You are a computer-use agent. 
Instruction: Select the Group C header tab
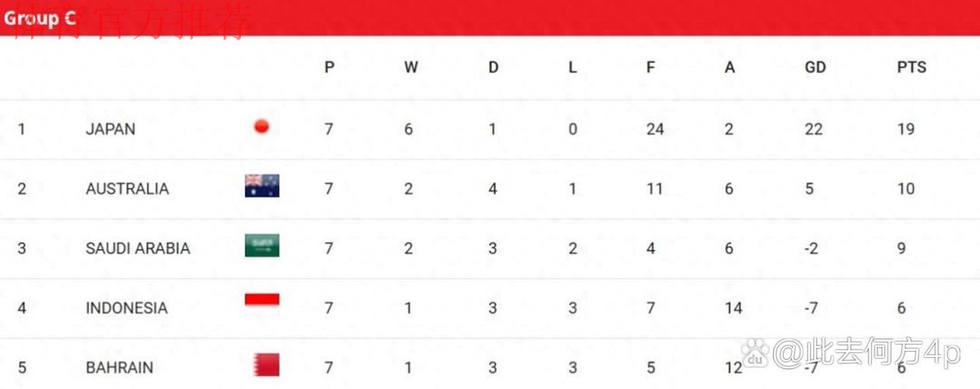pyautogui.click(x=40, y=18)
